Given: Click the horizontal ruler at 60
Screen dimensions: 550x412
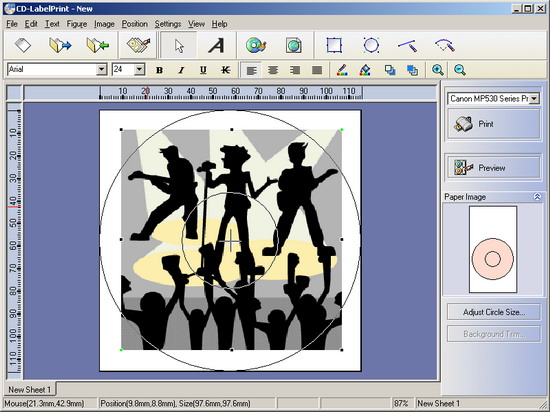Looking at the screenshot, I should coord(235,93).
